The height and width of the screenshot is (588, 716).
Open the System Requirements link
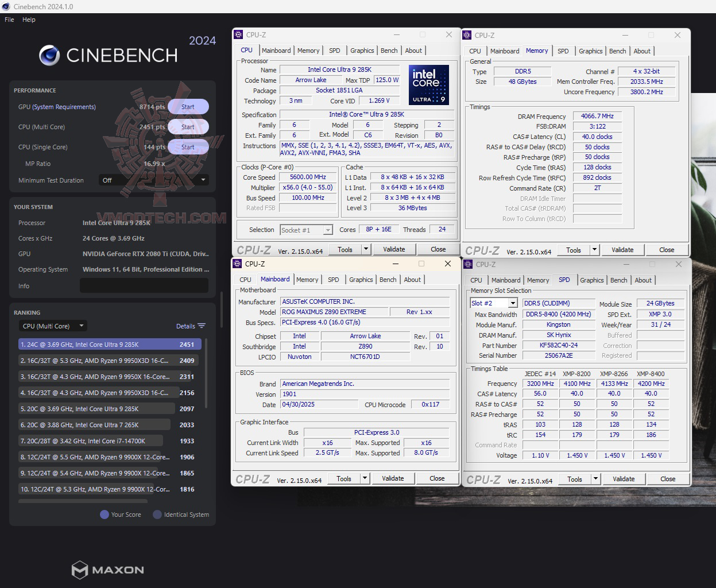pos(64,107)
